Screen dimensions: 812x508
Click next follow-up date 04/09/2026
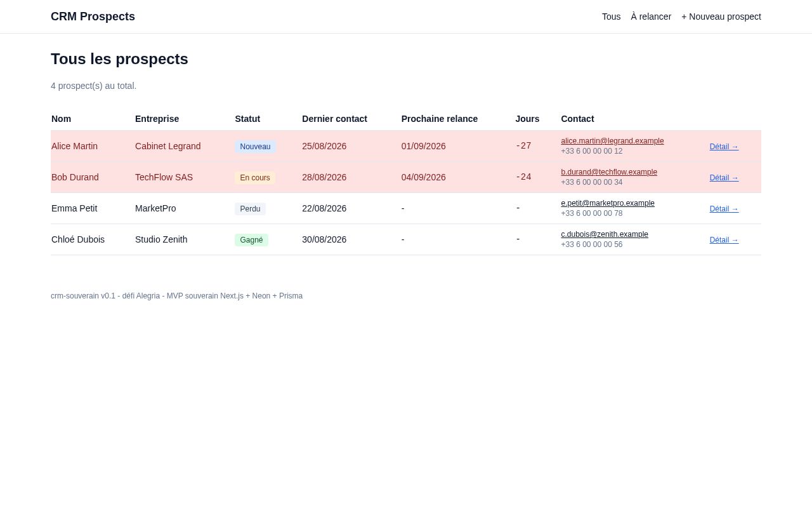pos(424,177)
